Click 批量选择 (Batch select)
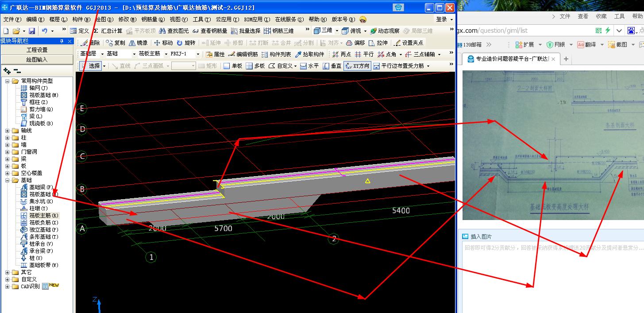644x313 pixels. 246,31
